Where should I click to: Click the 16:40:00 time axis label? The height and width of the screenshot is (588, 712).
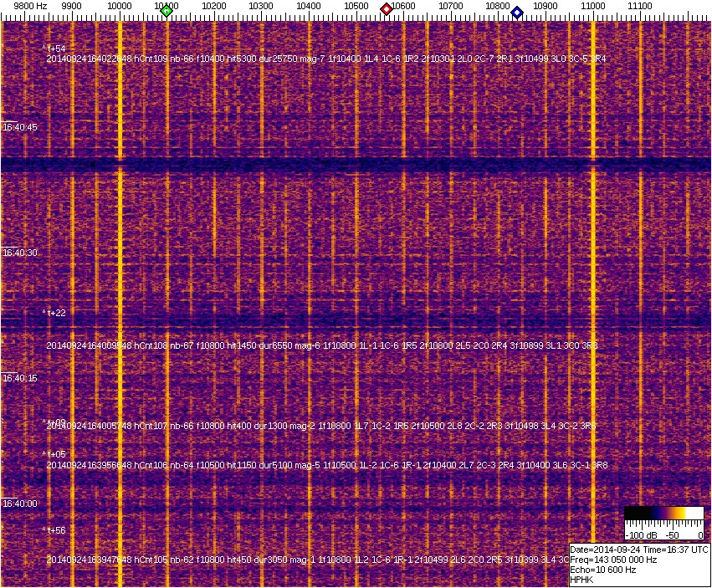click(x=20, y=504)
